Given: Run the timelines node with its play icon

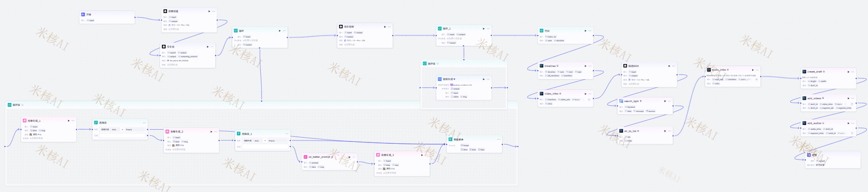Looking at the screenshot, I should coord(585,66).
